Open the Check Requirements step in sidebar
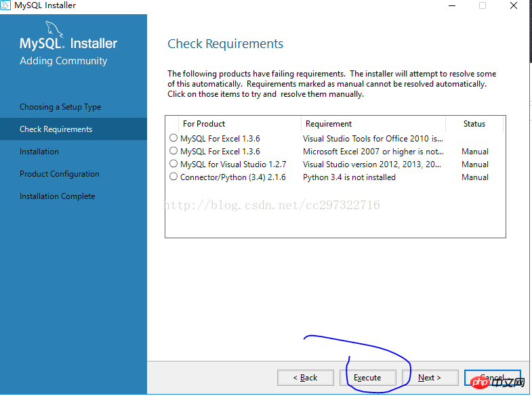Screen dimensions: 532x396 pyautogui.click(x=73, y=129)
